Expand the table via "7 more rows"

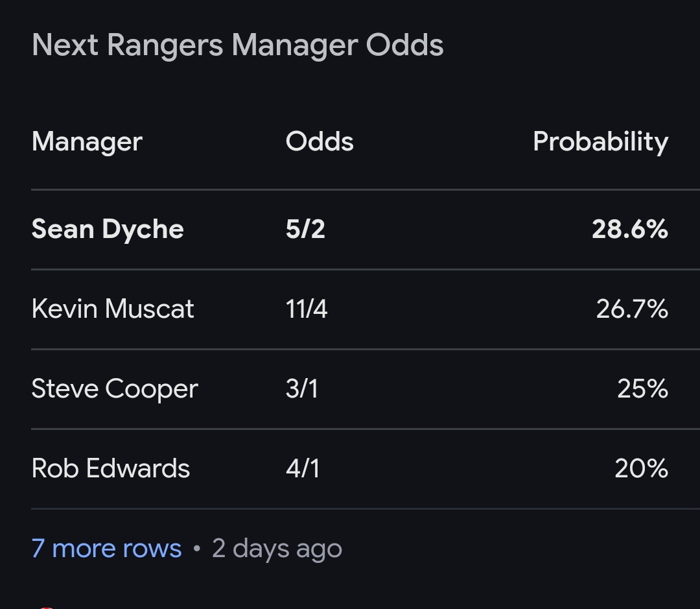[x=106, y=549]
